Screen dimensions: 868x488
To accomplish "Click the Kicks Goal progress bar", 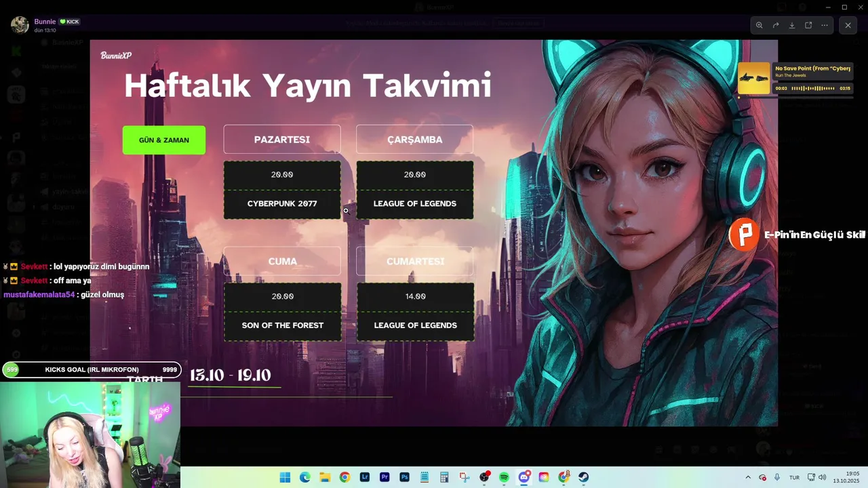I will (x=92, y=369).
